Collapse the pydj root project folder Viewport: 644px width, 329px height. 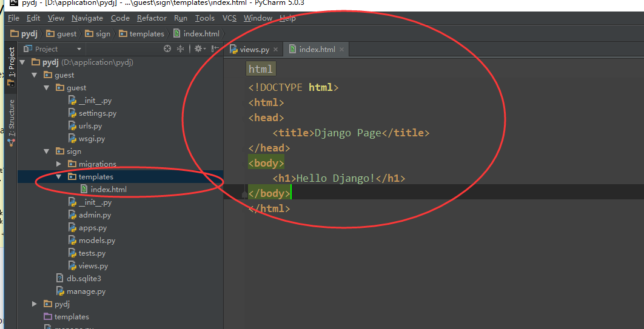[22, 62]
